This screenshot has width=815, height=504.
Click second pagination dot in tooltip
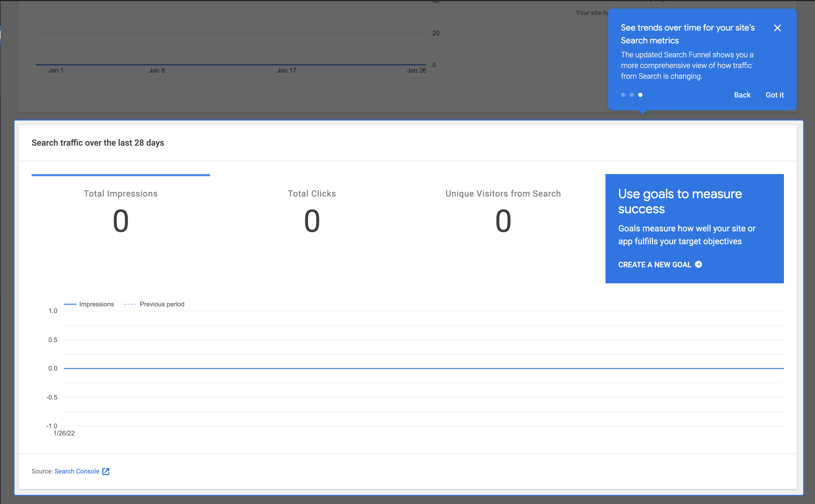pyautogui.click(x=631, y=95)
